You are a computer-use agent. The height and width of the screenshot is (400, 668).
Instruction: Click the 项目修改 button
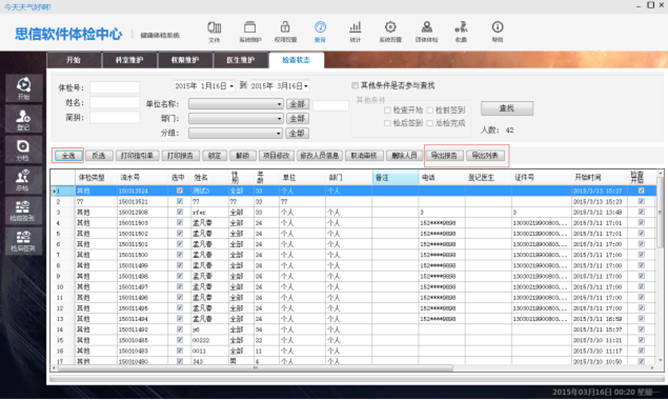point(276,156)
